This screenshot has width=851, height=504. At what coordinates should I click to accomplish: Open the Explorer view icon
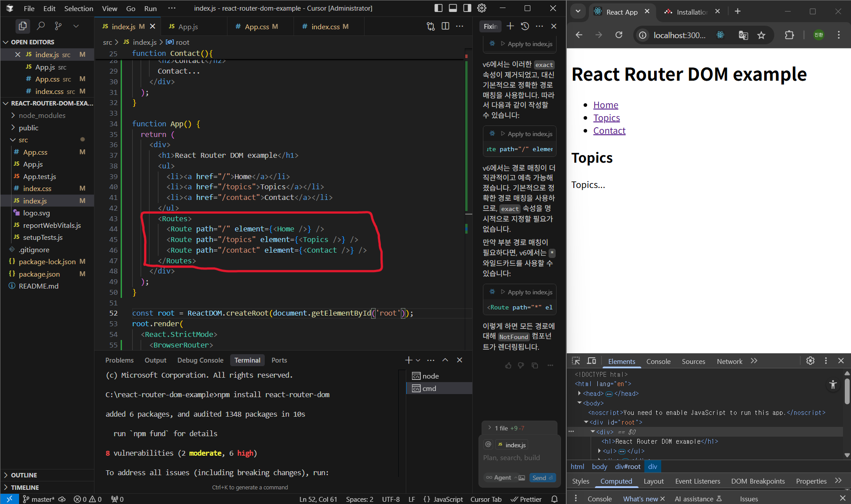[23, 26]
